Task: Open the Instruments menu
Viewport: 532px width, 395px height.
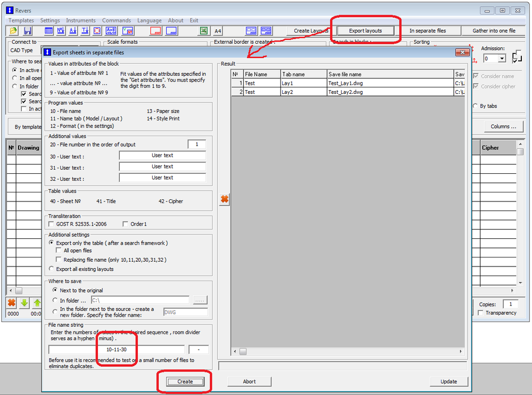Action: tap(81, 20)
